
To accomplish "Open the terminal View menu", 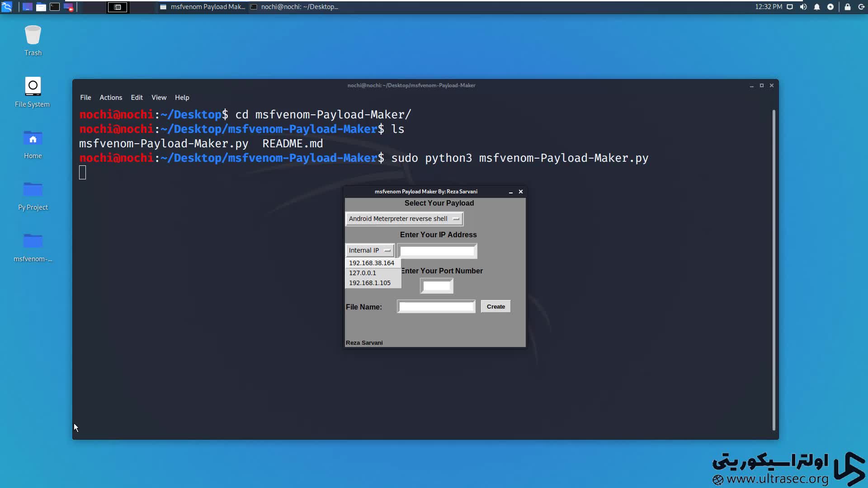I will pyautogui.click(x=159, y=98).
